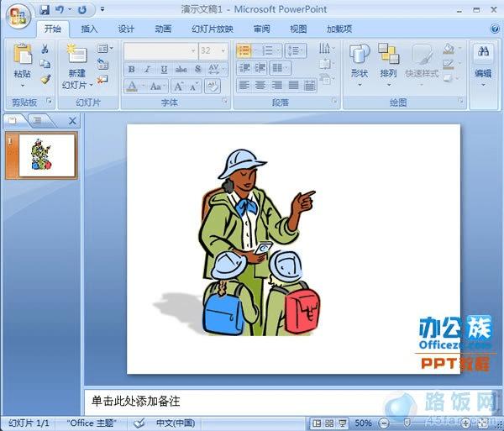Open the 视图 tab

point(298,29)
